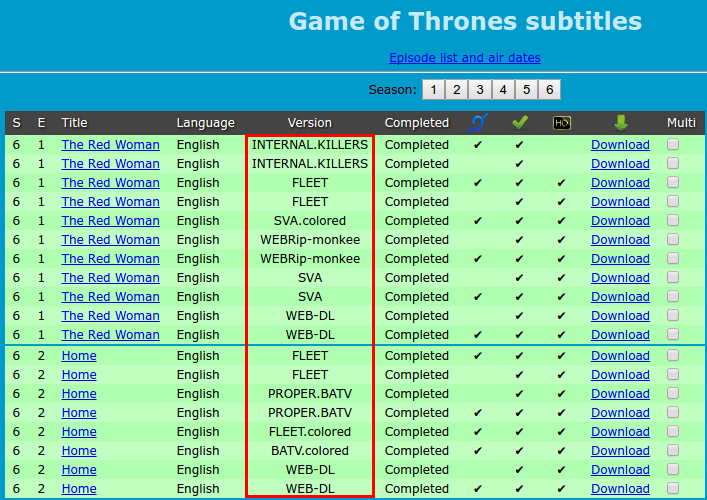This screenshot has width=707, height=500.
Task: Download the BATV.colored subtitle for Home
Action: click(x=620, y=451)
